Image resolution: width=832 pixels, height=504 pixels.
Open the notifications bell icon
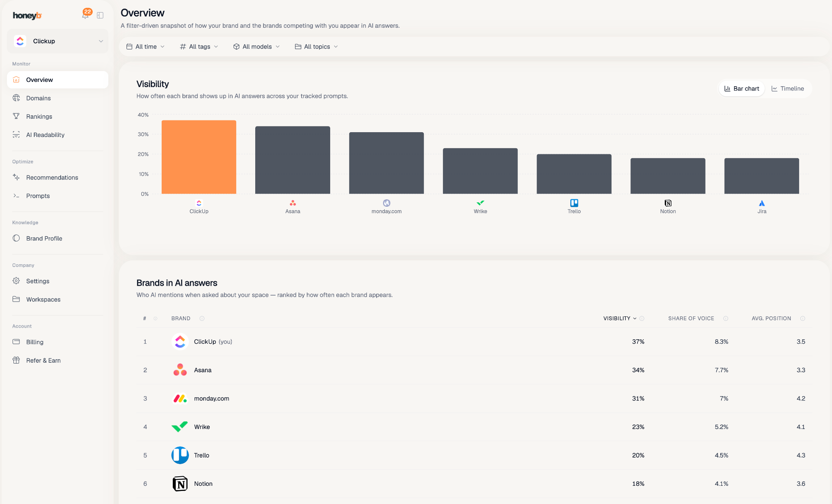[85, 15]
